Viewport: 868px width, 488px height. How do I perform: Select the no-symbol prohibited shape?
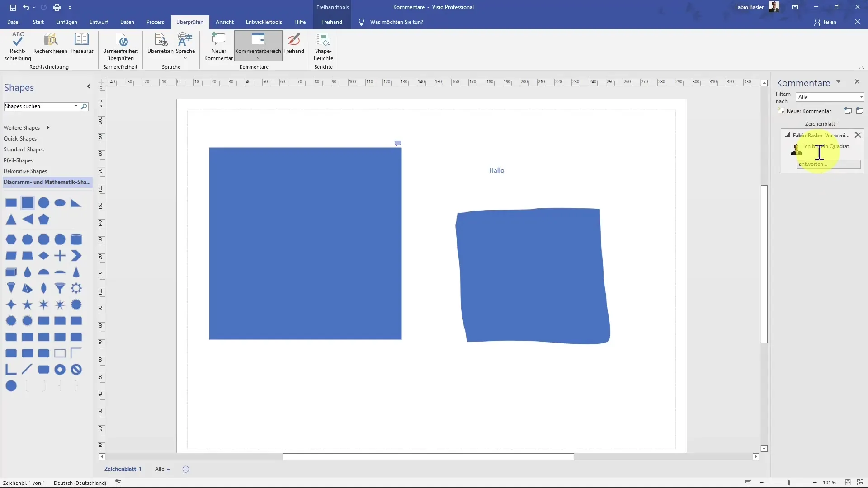point(76,370)
